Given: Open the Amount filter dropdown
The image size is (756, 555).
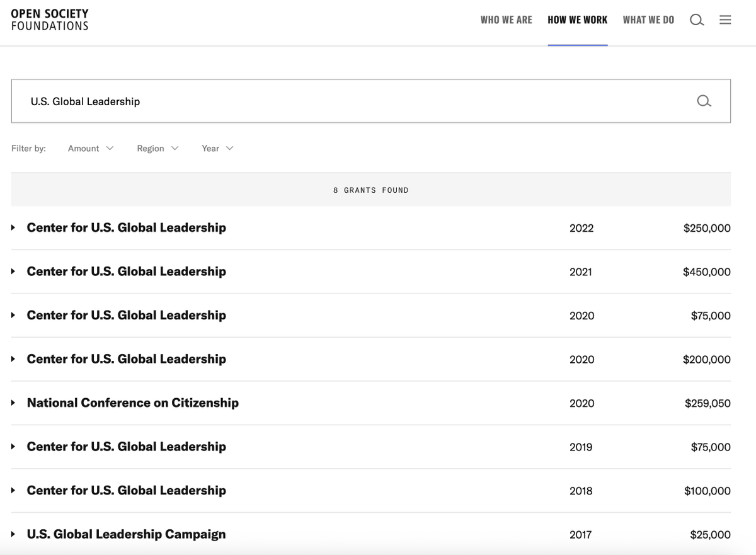Looking at the screenshot, I should [x=91, y=148].
